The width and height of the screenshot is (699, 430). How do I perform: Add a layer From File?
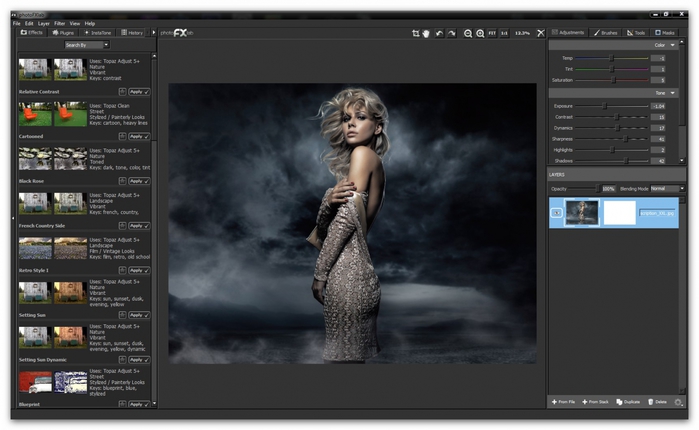(563, 402)
